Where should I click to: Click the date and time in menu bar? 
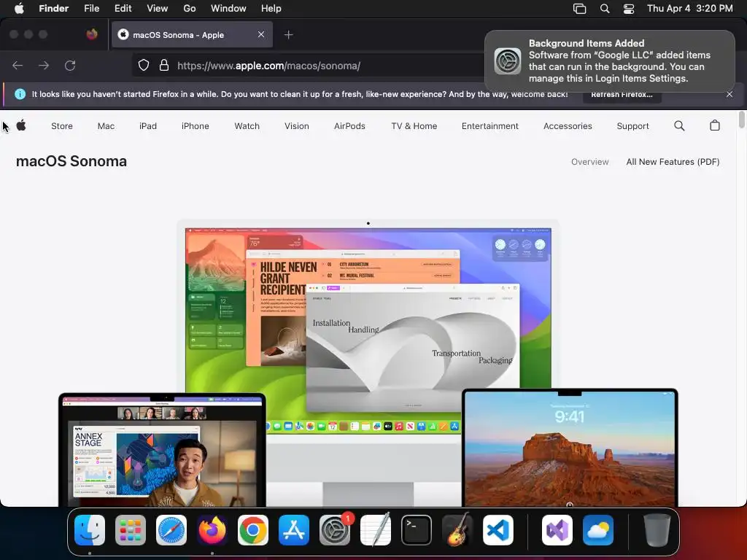pyautogui.click(x=690, y=9)
